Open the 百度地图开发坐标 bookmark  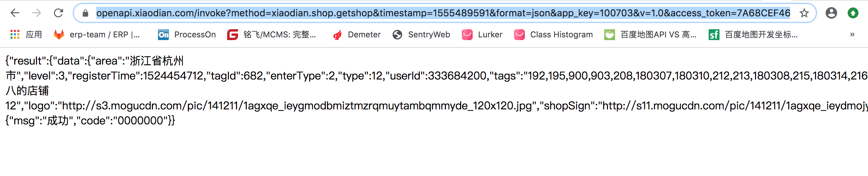click(x=753, y=35)
